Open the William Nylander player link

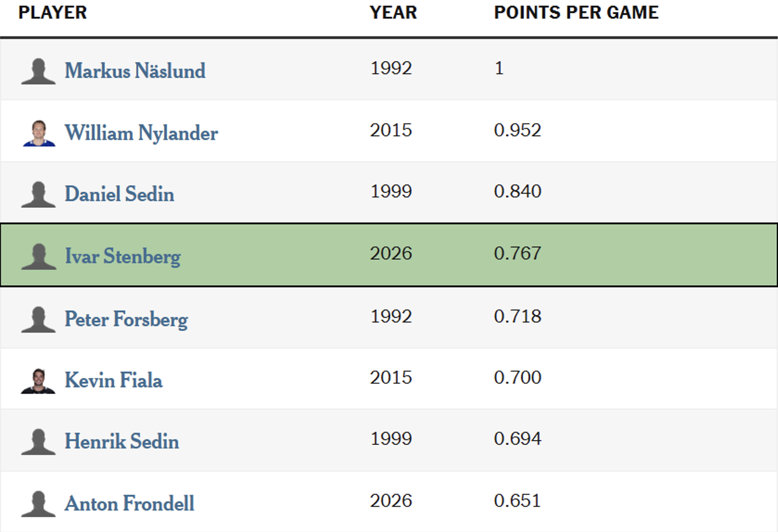pyautogui.click(x=141, y=133)
